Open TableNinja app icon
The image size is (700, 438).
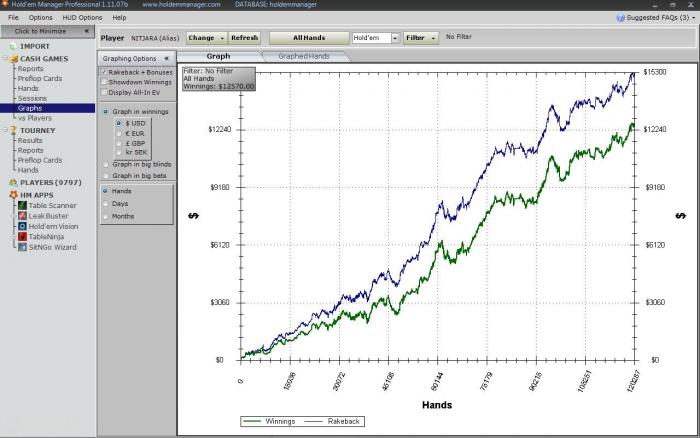[22, 237]
